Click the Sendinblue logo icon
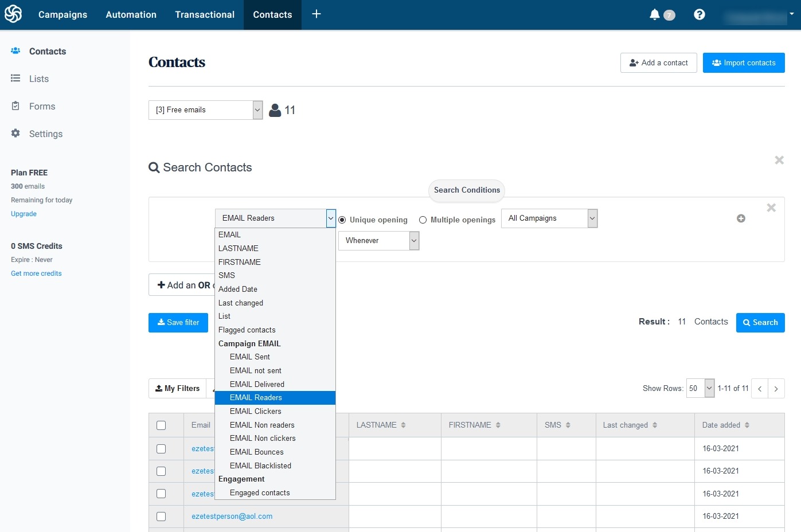This screenshot has height=532, width=801. (13, 14)
